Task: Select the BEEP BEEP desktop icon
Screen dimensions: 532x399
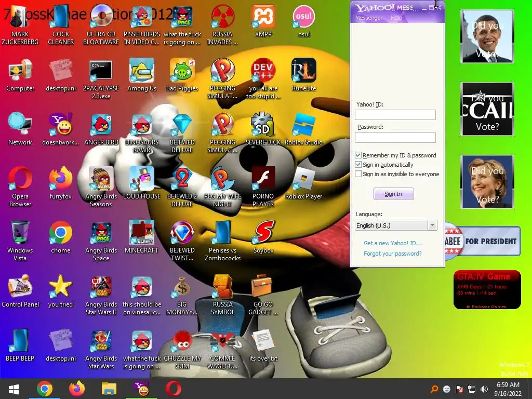Action: 20,345
